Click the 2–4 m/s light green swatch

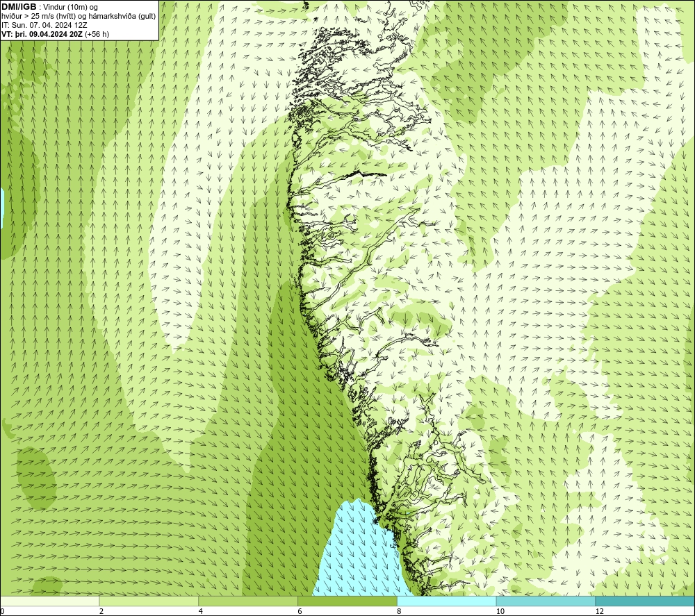tap(149, 601)
